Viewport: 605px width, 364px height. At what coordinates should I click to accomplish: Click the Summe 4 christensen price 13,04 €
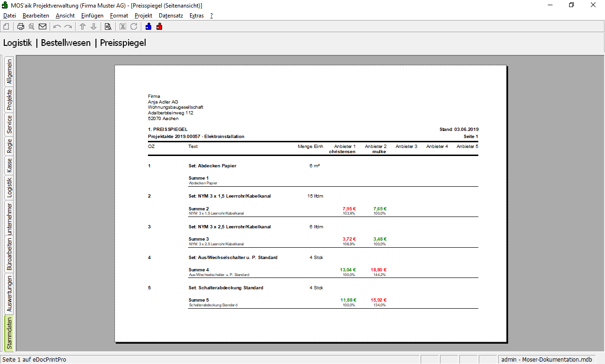348,270
